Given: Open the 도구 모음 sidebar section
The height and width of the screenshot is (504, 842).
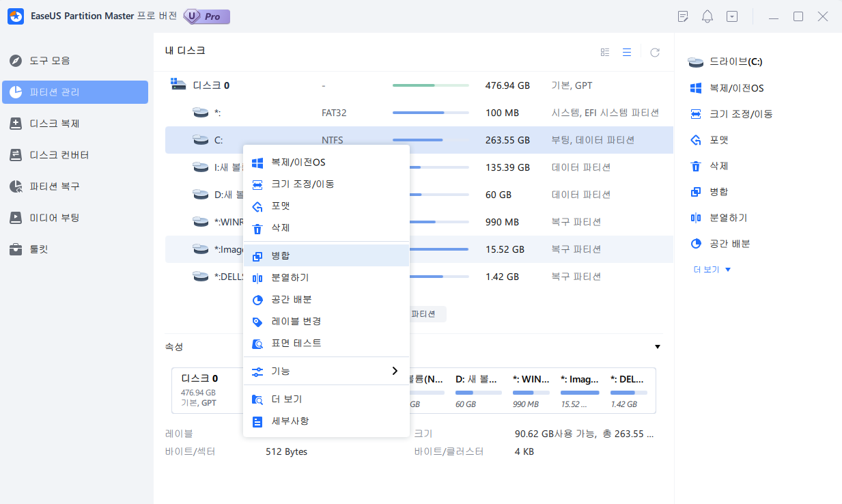Looking at the screenshot, I should [75, 61].
